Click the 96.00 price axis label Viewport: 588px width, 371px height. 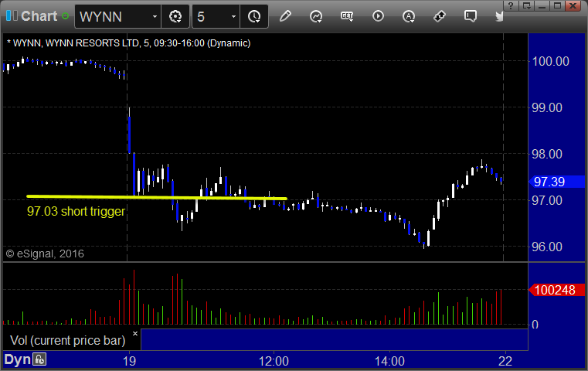coord(547,247)
